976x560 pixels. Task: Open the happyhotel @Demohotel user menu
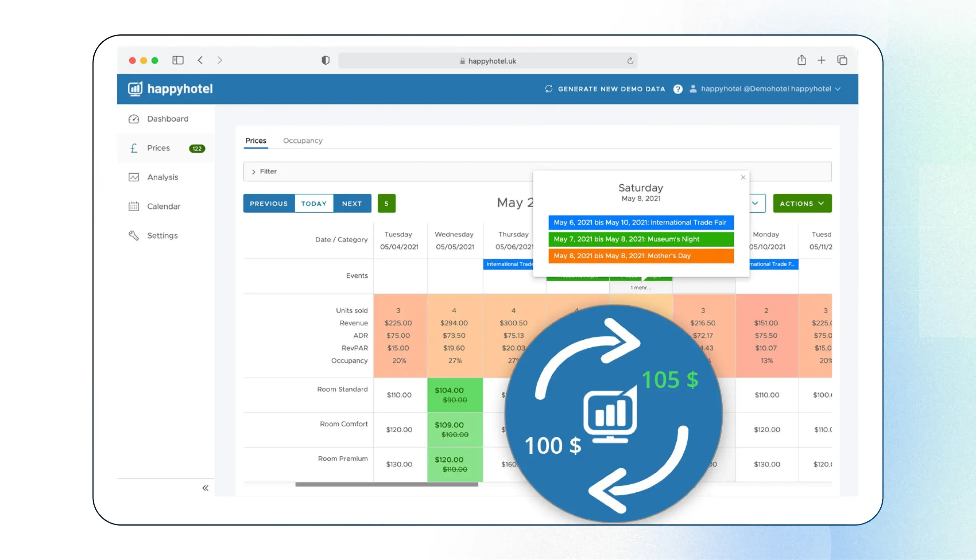click(x=765, y=89)
